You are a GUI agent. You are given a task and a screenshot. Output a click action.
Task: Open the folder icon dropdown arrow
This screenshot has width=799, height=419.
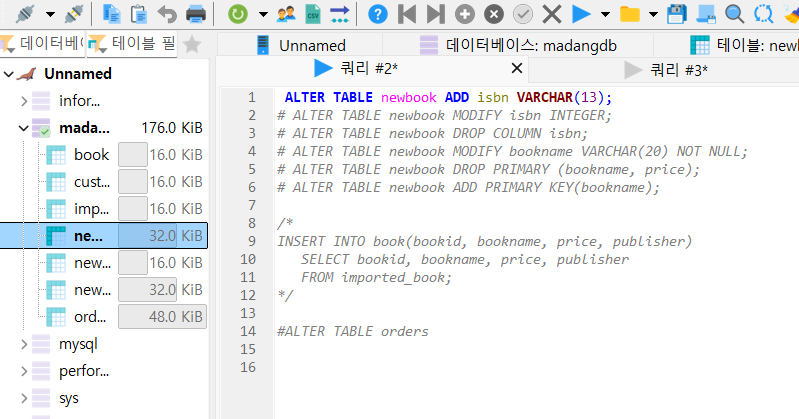(x=653, y=14)
